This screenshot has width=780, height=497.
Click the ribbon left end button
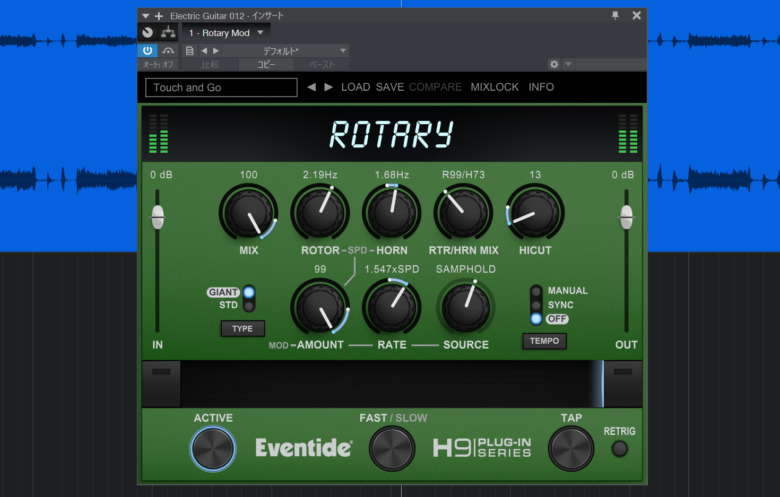click(x=161, y=384)
